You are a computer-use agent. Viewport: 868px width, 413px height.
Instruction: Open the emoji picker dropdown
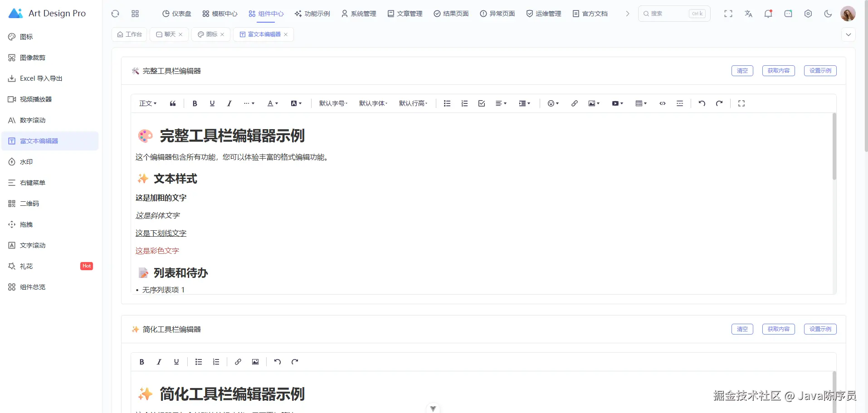(553, 103)
